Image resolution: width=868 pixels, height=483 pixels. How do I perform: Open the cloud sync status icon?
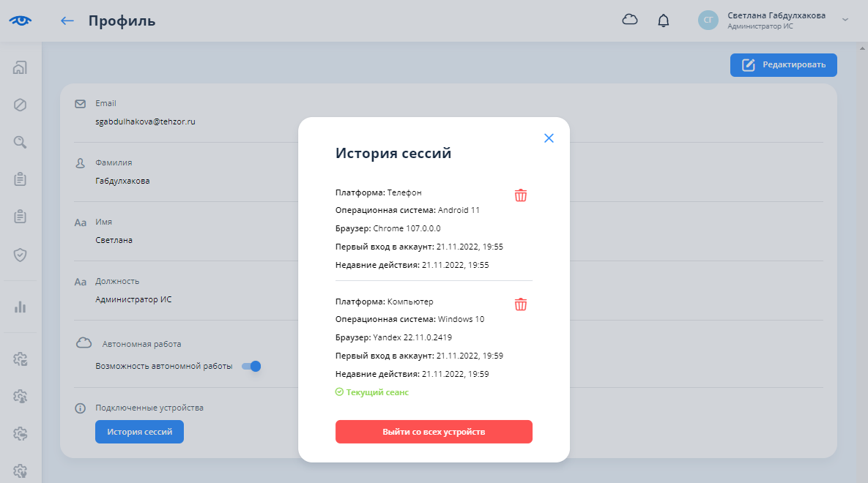pyautogui.click(x=630, y=20)
